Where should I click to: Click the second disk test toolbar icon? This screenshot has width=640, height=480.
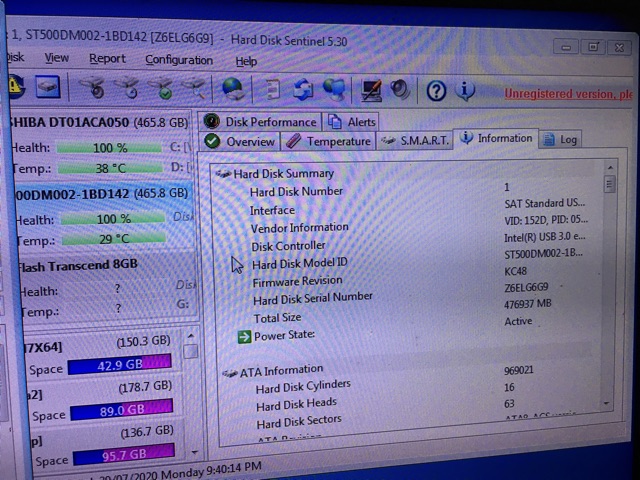pyautogui.click(x=127, y=88)
